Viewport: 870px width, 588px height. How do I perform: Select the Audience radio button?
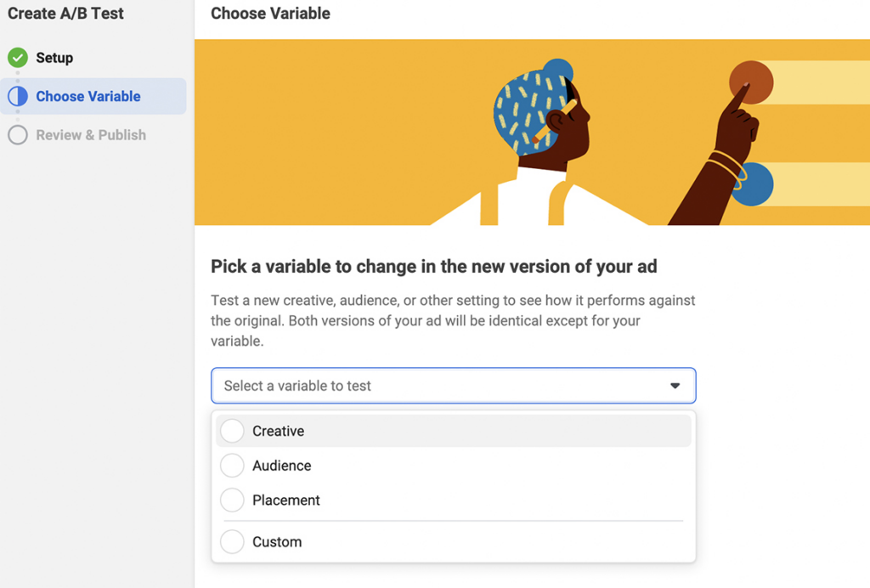coord(231,465)
